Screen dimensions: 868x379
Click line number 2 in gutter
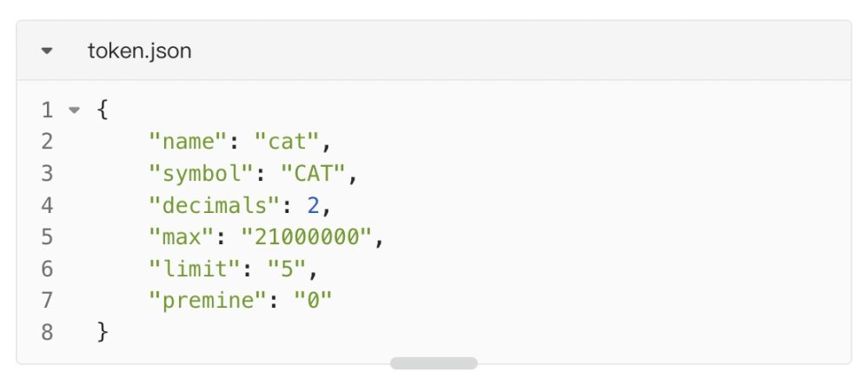[x=47, y=142]
